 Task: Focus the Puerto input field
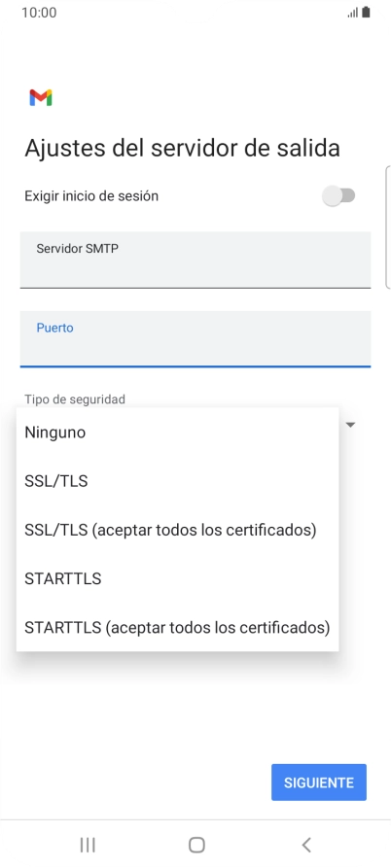[x=195, y=339]
